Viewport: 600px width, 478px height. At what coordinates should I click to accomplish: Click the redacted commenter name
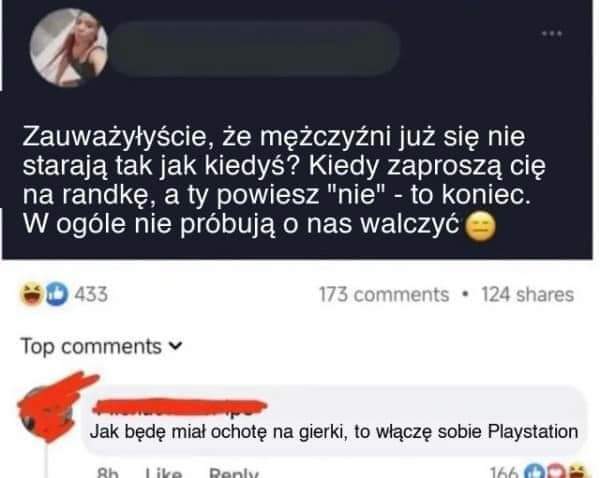180,407
